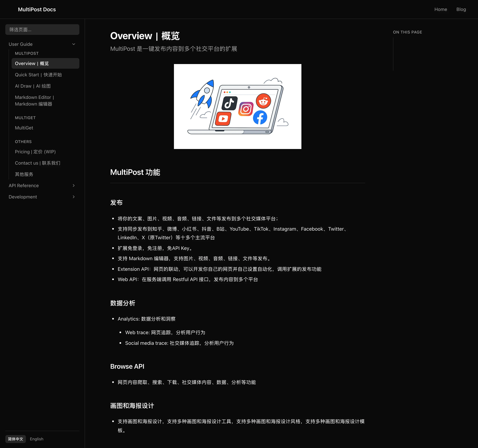The width and height of the screenshot is (478, 448).
Task: Click the Instagram icon in the illustration
Action: click(x=246, y=109)
